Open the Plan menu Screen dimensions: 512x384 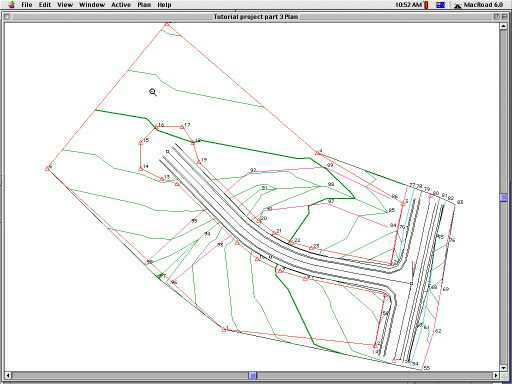pyautogui.click(x=144, y=5)
